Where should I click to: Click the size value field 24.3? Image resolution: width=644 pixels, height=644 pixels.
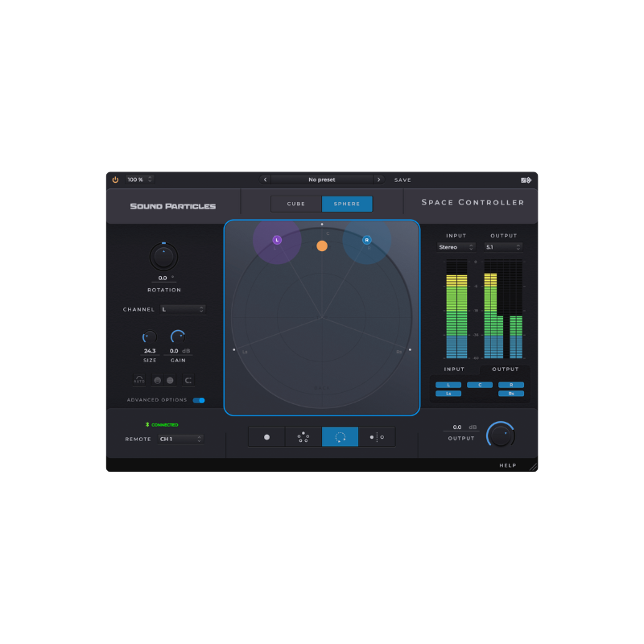(x=150, y=351)
